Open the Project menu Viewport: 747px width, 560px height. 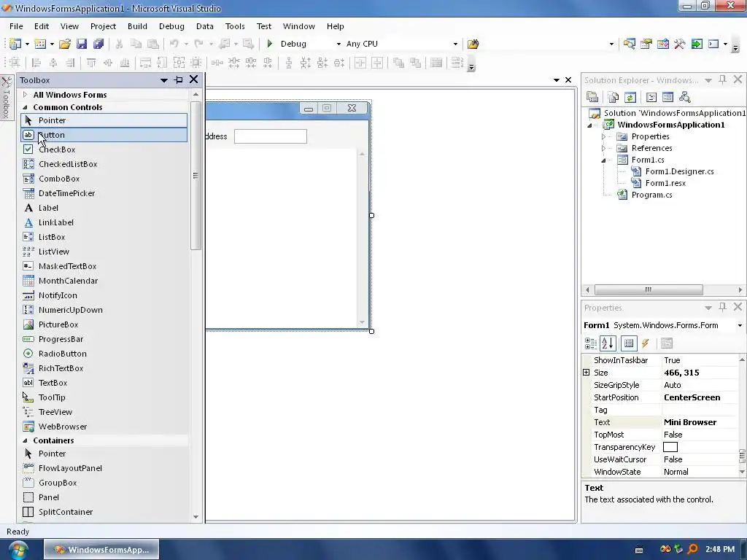[103, 26]
